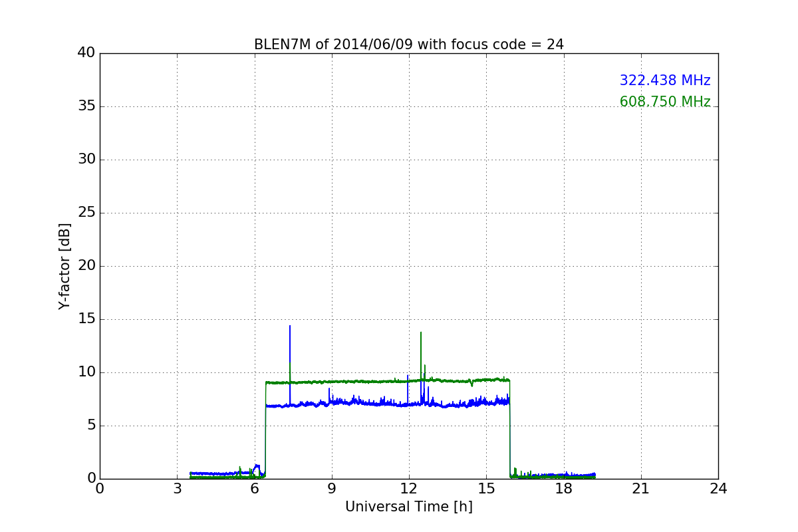Click y-axis tick label 15
The image size is (798, 532).
[86, 319]
